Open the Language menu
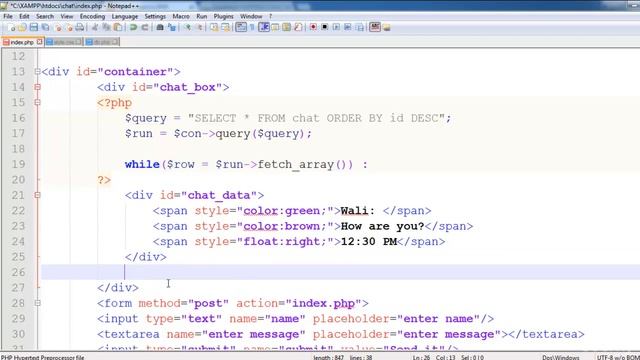 pyautogui.click(x=124, y=16)
